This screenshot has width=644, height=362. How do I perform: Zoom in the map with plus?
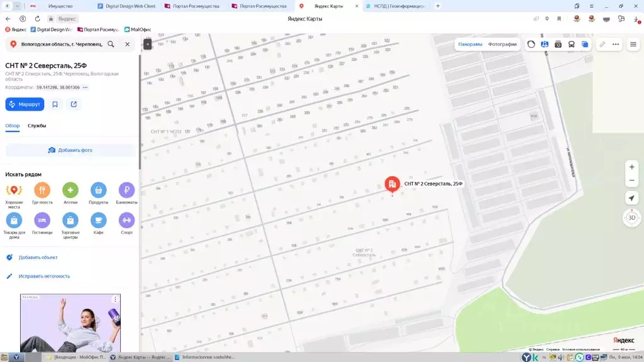coord(631,167)
